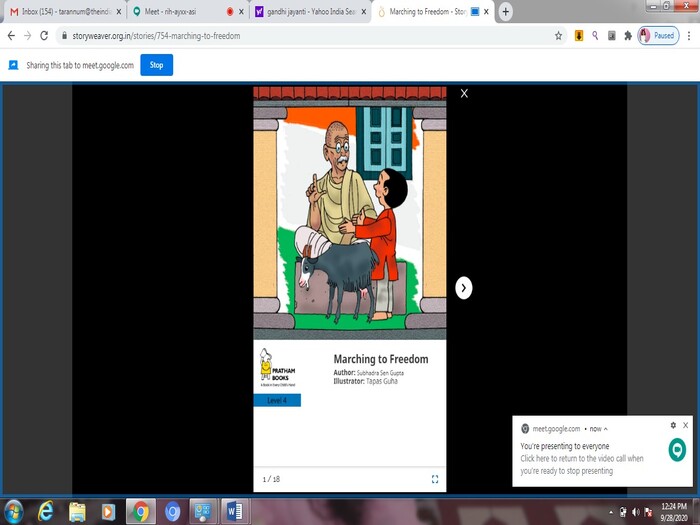Open the magnifier extension icon
This screenshot has height=525, width=700.
(x=595, y=36)
